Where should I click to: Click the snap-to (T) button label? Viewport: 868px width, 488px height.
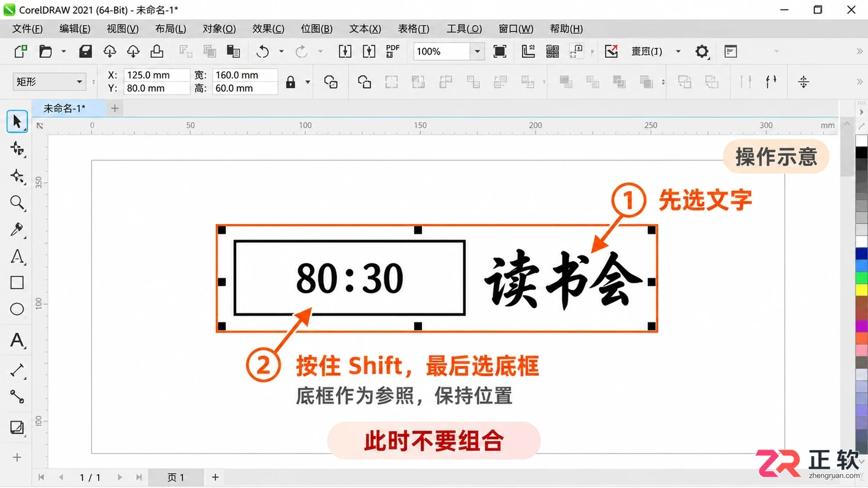pyautogui.click(x=647, y=51)
